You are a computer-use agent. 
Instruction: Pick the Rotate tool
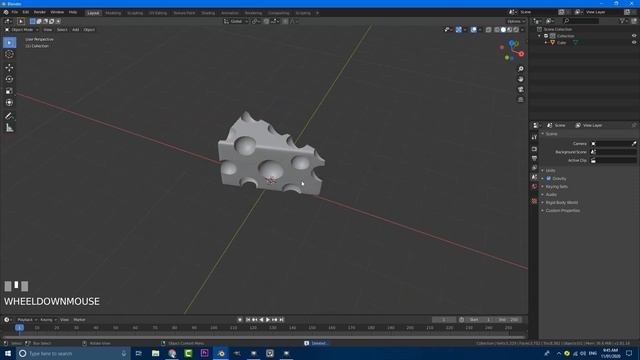pos(9,79)
